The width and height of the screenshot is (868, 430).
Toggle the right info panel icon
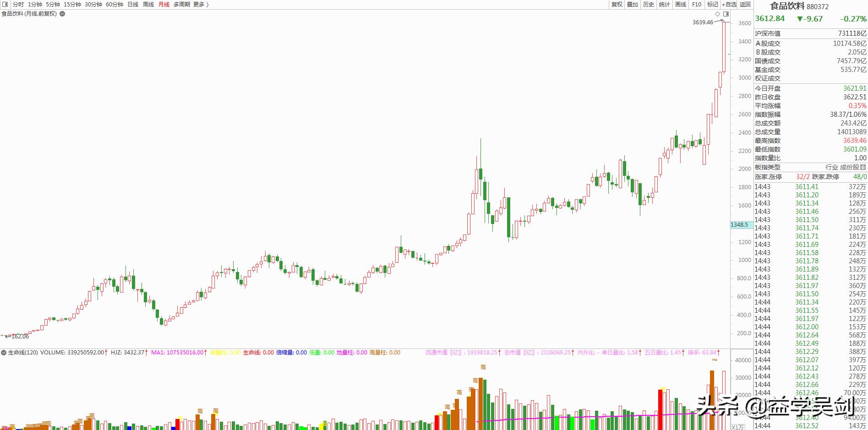click(x=726, y=14)
